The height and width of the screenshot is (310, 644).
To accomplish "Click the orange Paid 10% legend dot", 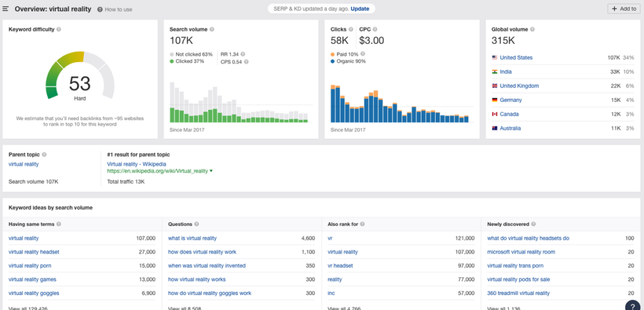I will 333,54.
